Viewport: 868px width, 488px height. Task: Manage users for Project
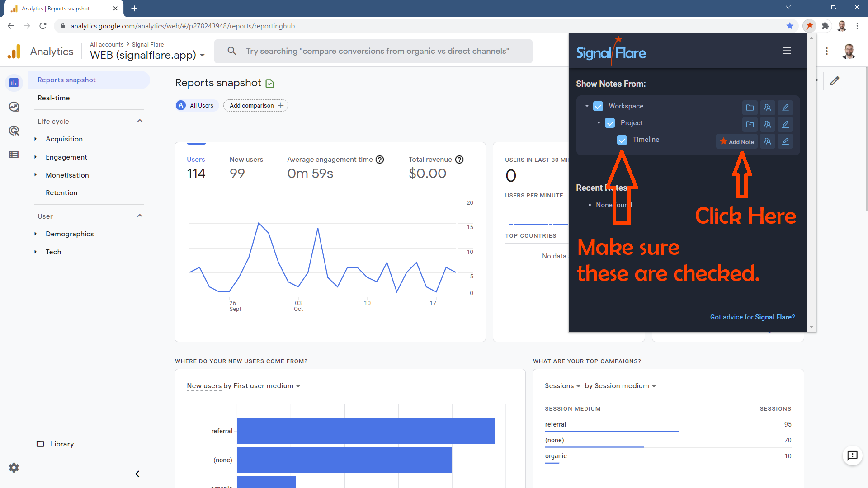tap(768, 124)
